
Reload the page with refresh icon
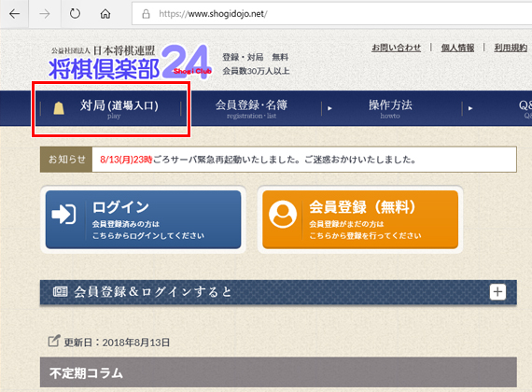tap(75, 14)
